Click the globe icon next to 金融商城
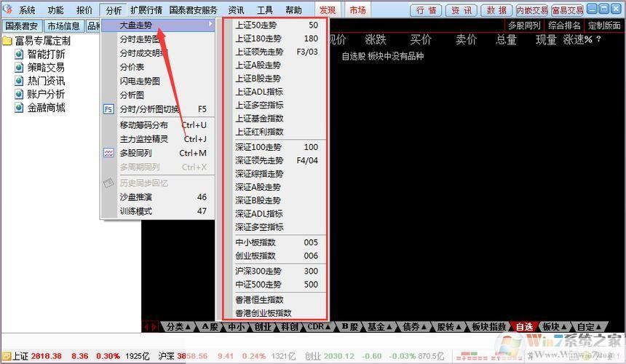Image resolution: width=626 pixels, height=364 pixels. point(19,107)
